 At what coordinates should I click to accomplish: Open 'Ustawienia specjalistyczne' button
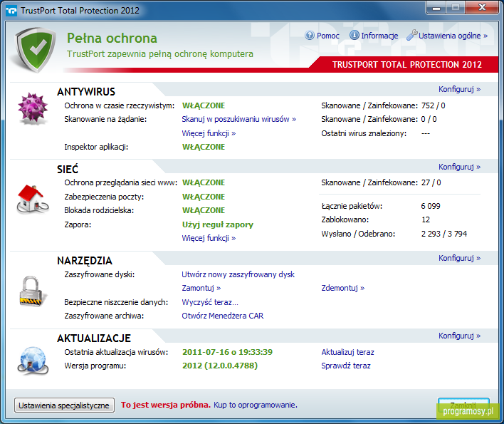coord(64,405)
